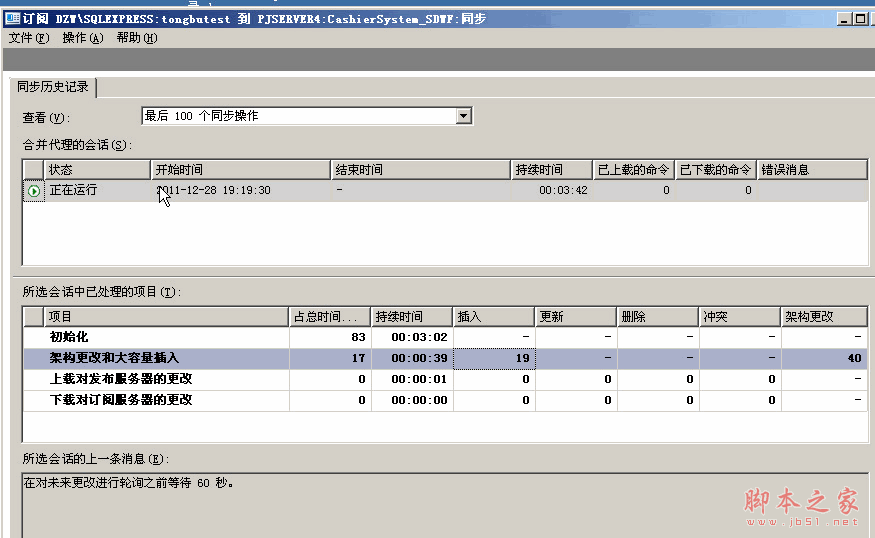875x538 pixels.
Task: Click the 00:00:39 duration cell
Action: coord(412,358)
